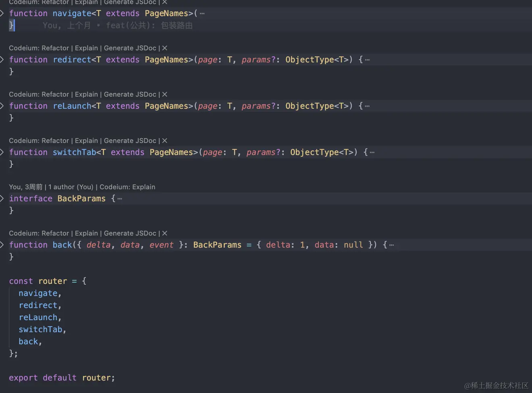Click the delta parameter in back's destructuring

98,245
